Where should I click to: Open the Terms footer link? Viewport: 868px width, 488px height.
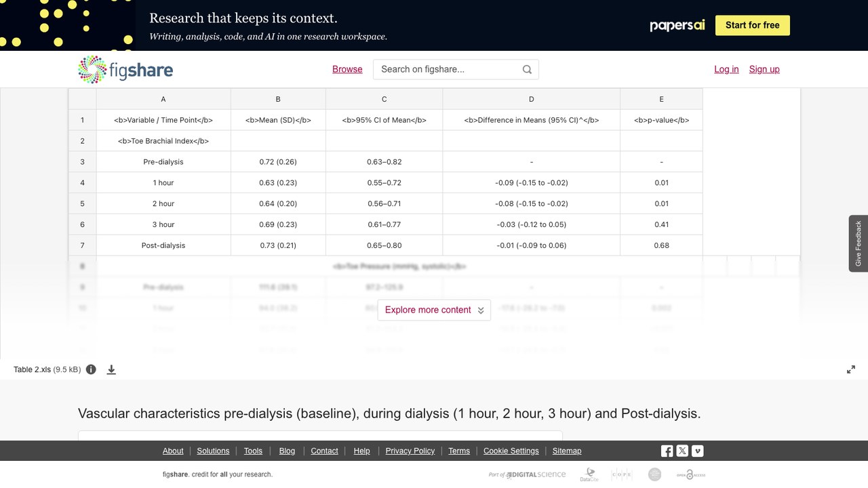459,451
